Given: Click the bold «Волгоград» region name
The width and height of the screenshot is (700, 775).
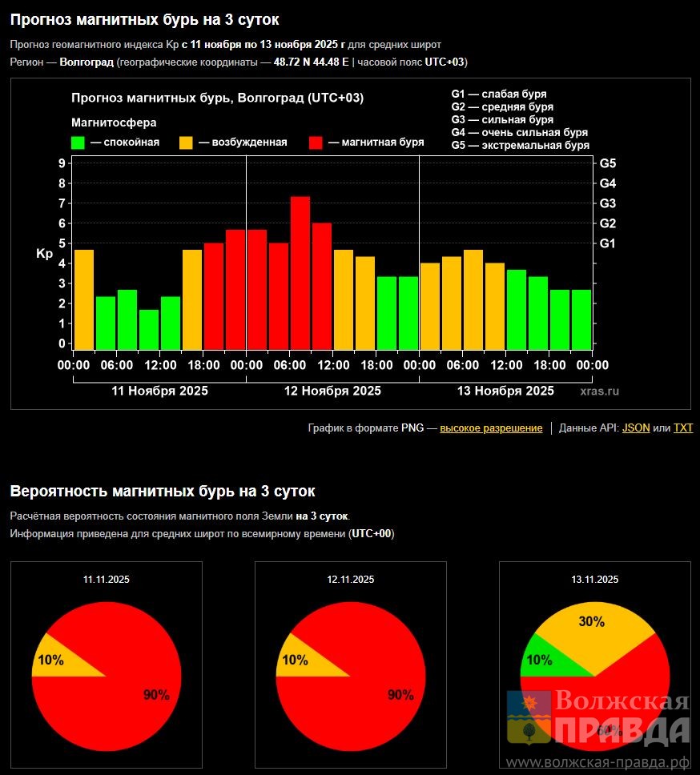Looking at the screenshot, I should click(x=86, y=62).
